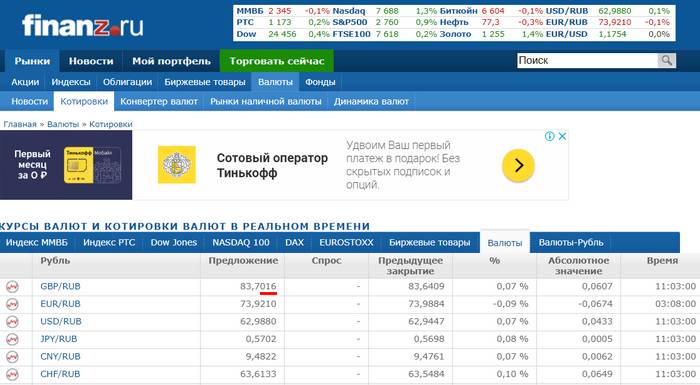Click the yellow arrow ad button
The width and height of the screenshot is (700, 385).
[518, 166]
